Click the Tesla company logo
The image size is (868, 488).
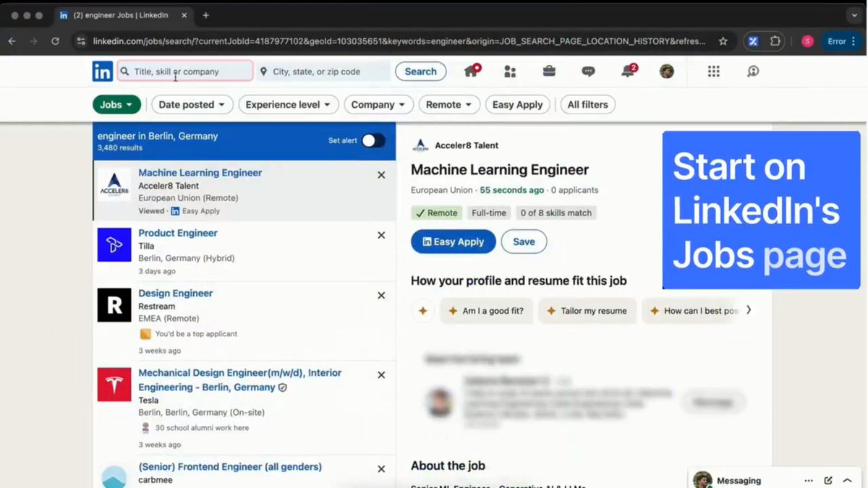pyautogui.click(x=114, y=385)
